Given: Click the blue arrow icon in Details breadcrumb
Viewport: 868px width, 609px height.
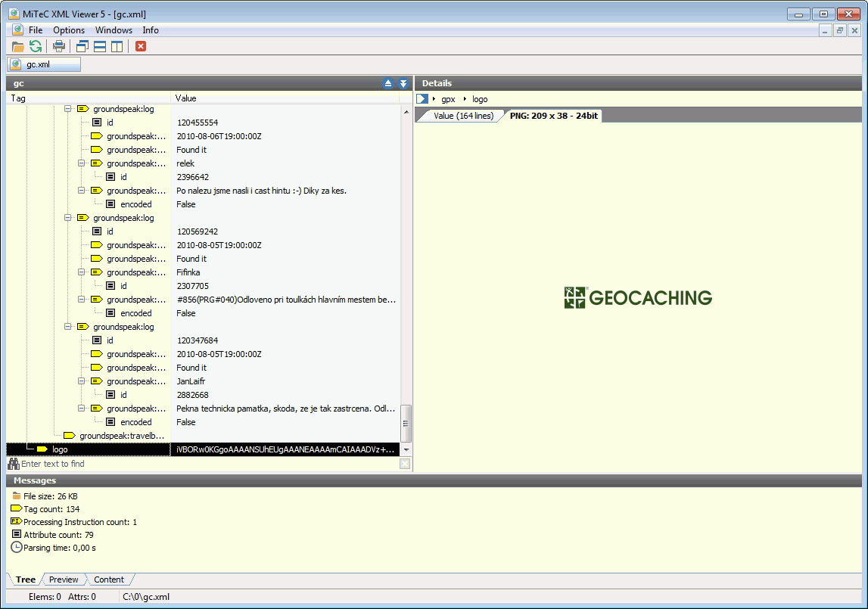Looking at the screenshot, I should pos(422,98).
